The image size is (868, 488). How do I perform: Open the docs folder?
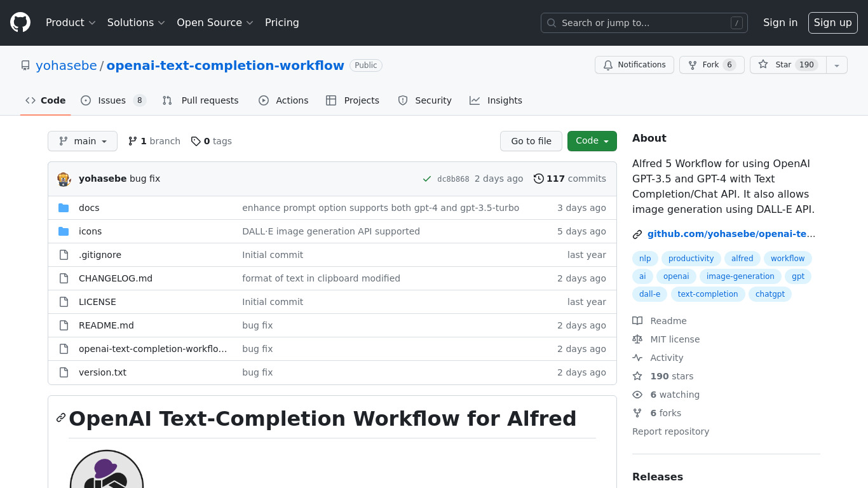(89, 208)
